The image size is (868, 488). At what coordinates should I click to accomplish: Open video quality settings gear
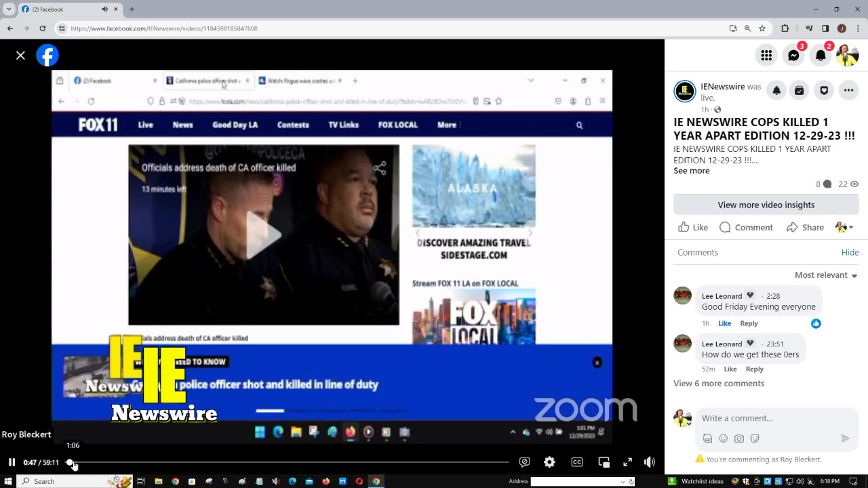coord(549,462)
